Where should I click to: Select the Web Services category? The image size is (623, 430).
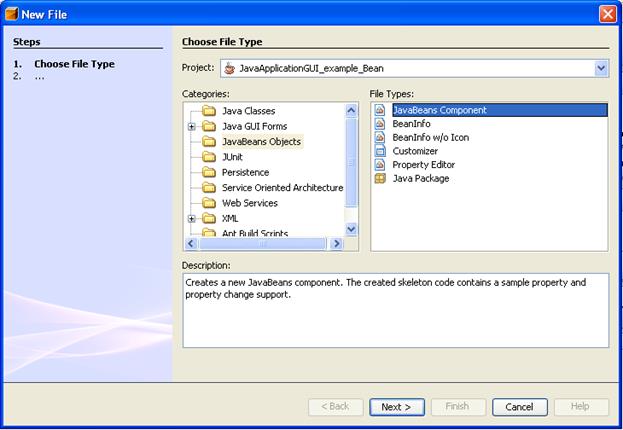[x=249, y=203]
